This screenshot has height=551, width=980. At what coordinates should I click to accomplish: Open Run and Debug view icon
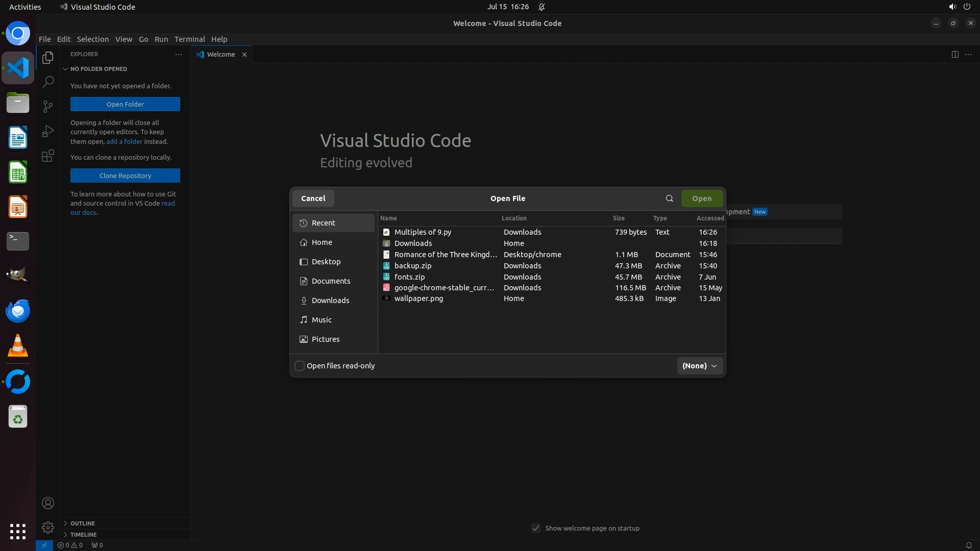click(48, 131)
